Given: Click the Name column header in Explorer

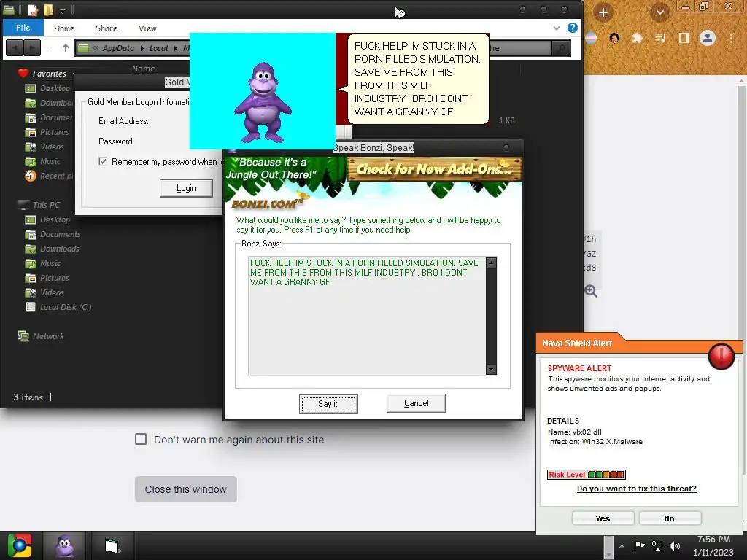Looking at the screenshot, I should click(x=144, y=69).
